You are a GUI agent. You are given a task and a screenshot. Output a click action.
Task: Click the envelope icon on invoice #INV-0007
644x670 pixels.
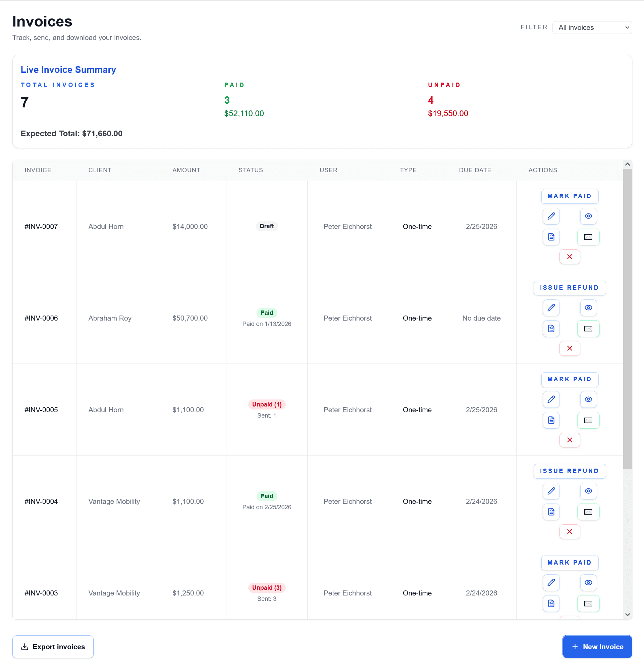pos(588,237)
